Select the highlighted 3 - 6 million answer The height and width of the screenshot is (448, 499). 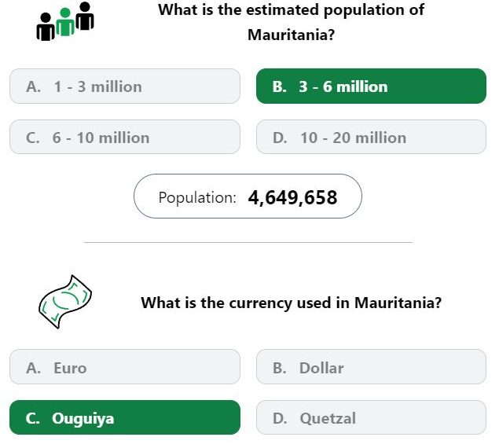(x=371, y=86)
